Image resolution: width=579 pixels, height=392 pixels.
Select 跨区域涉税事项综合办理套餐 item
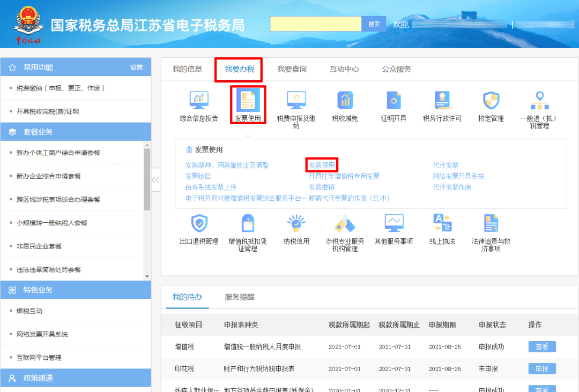pos(58,200)
